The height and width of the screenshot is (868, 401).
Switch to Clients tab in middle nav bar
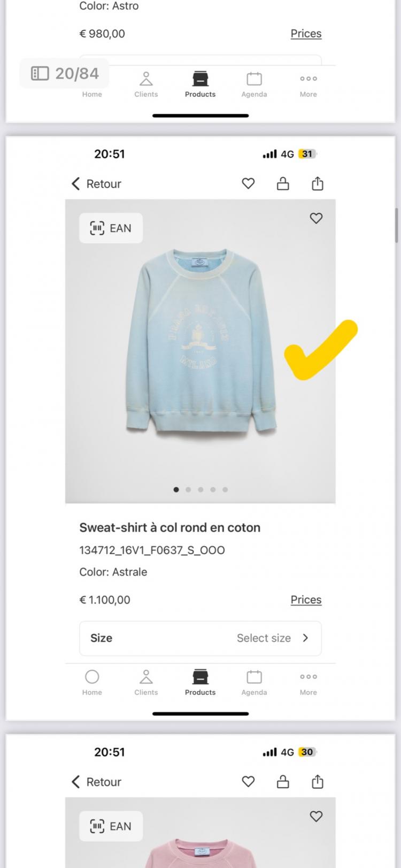point(146,682)
